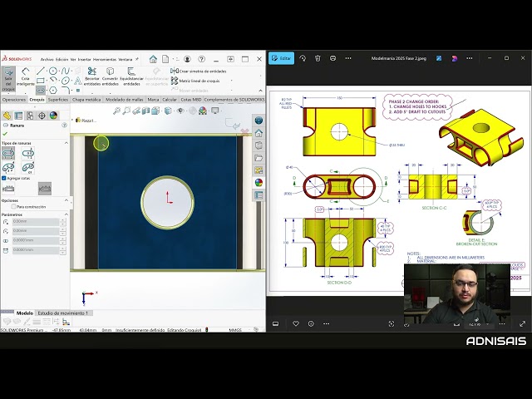Viewport: 532px width, 399px height.
Task: Click Equidistanciar entidades offset tool
Action: click(x=131, y=76)
